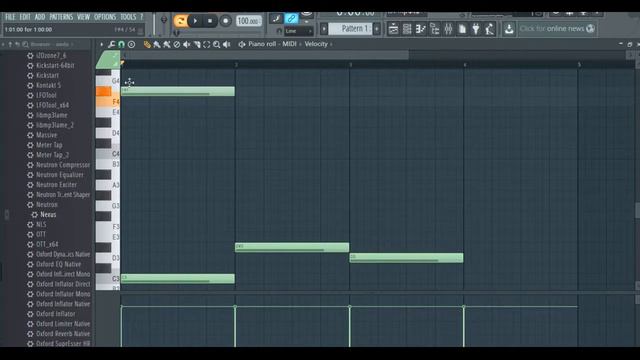The height and width of the screenshot is (360, 640).
Task: Open the Channel rack view button
Action: point(407,29)
